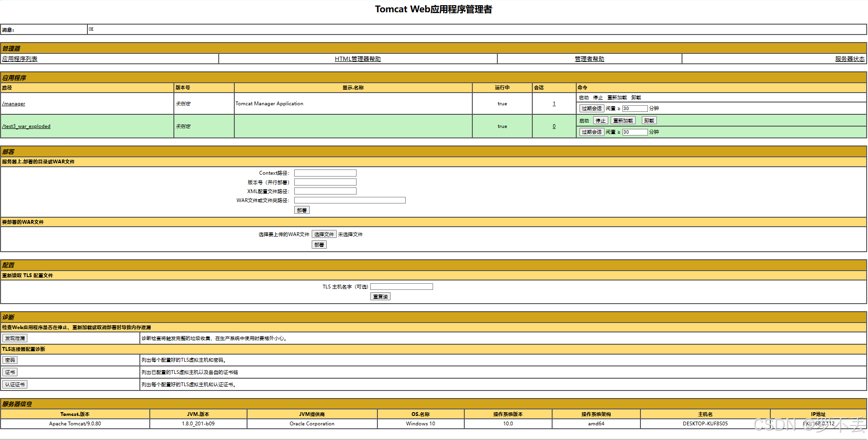
Task: Focus the XML配置文件路径 input field
Action: 325,191
